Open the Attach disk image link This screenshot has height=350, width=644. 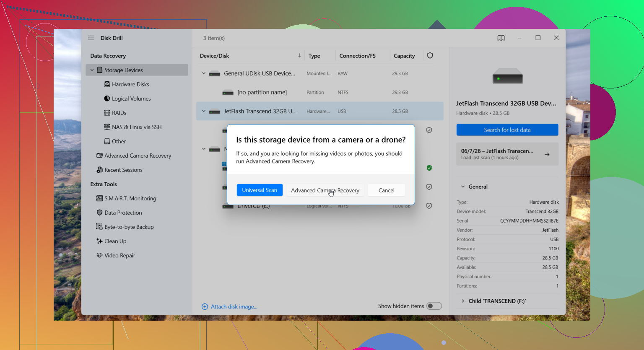[x=230, y=306]
